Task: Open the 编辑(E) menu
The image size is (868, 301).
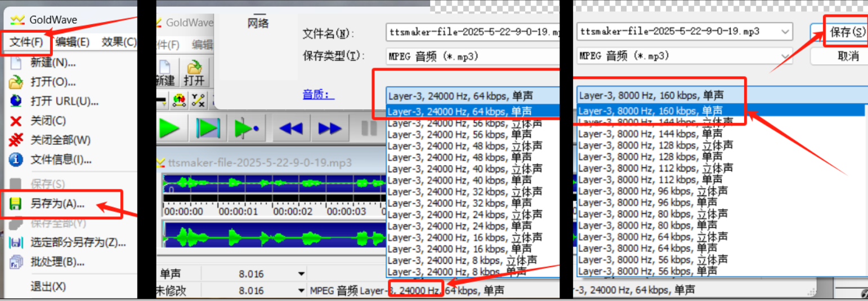Action: coord(72,42)
